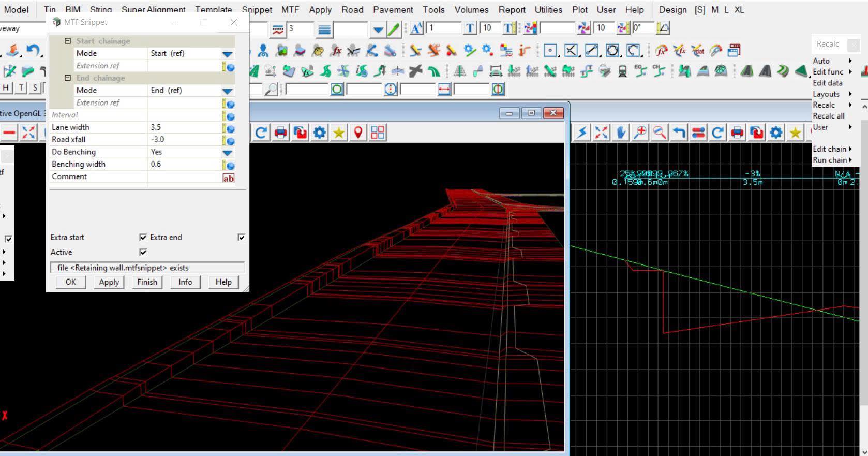The width and height of the screenshot is (868, 456).
Task: Collapse the End chainage group
Action: 68,78
